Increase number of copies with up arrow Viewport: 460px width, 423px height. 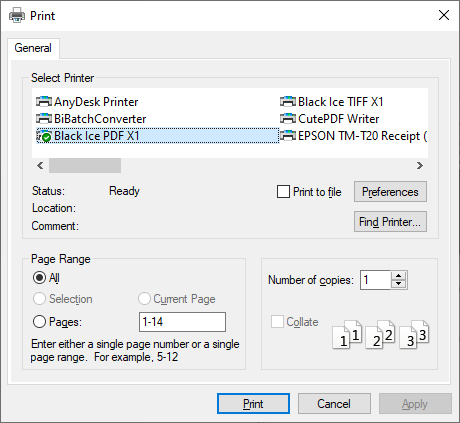point(399,276)
